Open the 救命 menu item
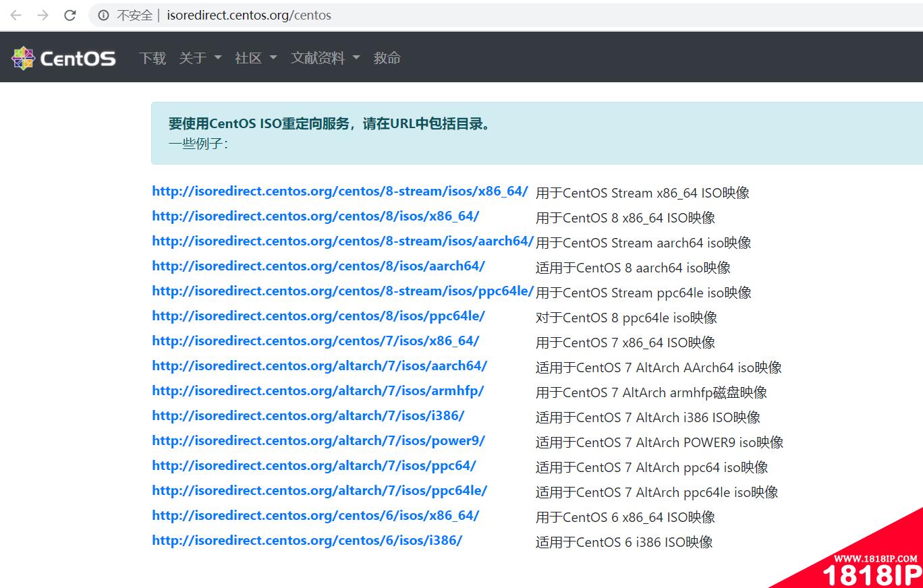 (x=387, y=58)
